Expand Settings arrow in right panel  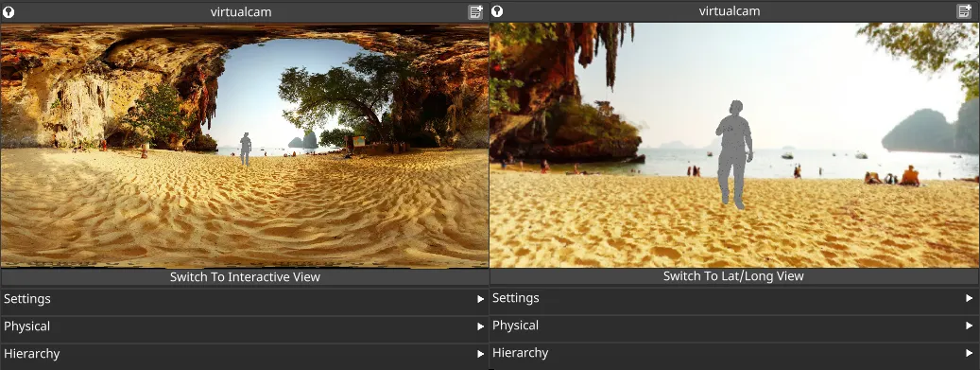[970, 298]
